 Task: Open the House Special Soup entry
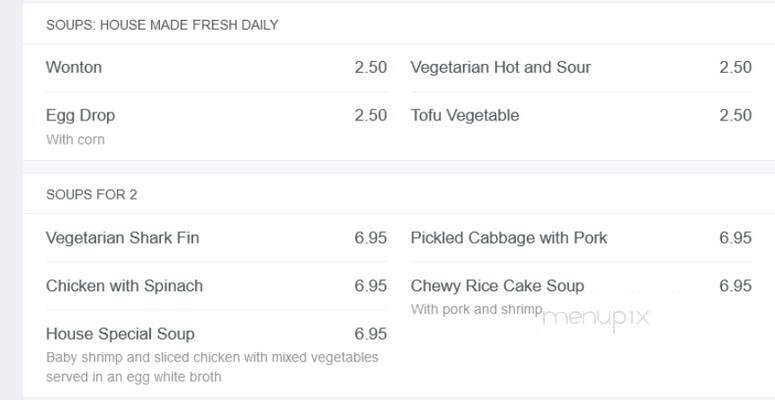point(120,334)
